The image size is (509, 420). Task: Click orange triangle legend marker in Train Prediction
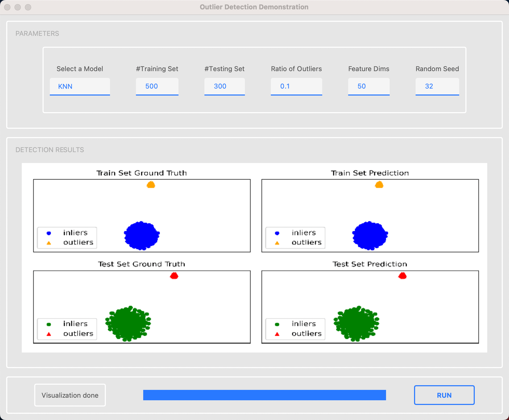point(277,243)
